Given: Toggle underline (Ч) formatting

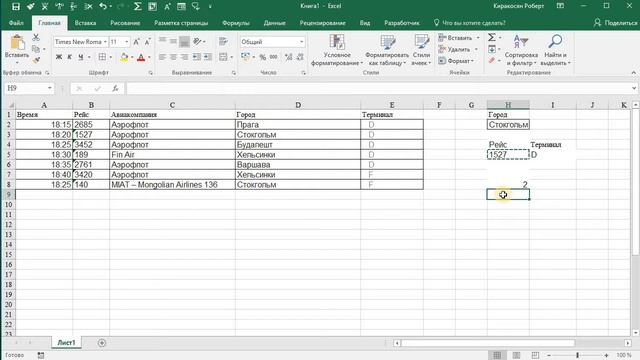Looking at the screenshot, I should 81,57.
